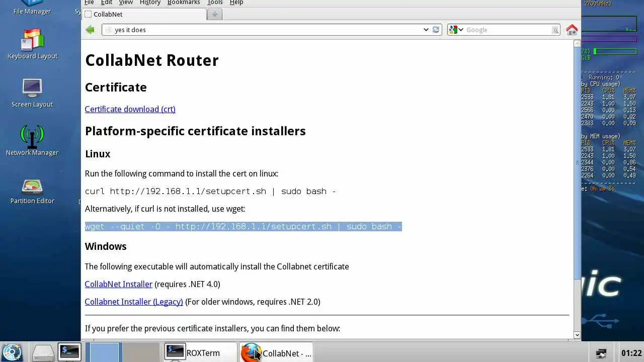The width and height of the screenshot is (644, 362).
Task: Open the CollabNet Installer link
Action: click(x=118, y=284)
